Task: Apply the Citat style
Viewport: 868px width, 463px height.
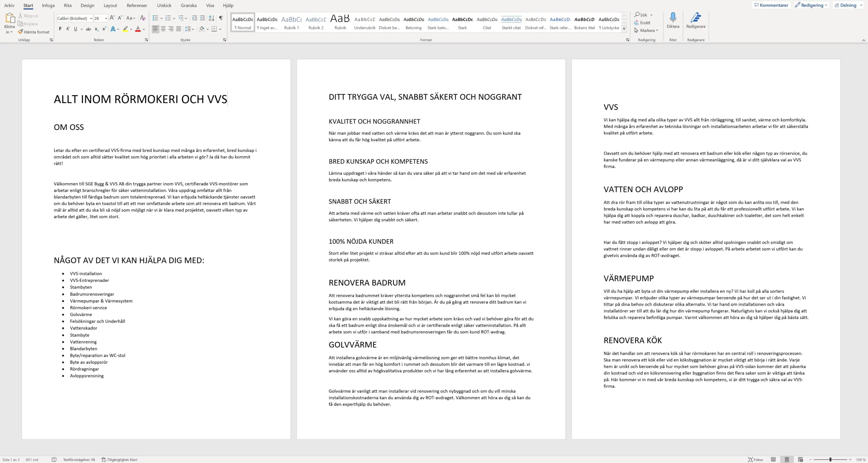Action: (487, 22)
